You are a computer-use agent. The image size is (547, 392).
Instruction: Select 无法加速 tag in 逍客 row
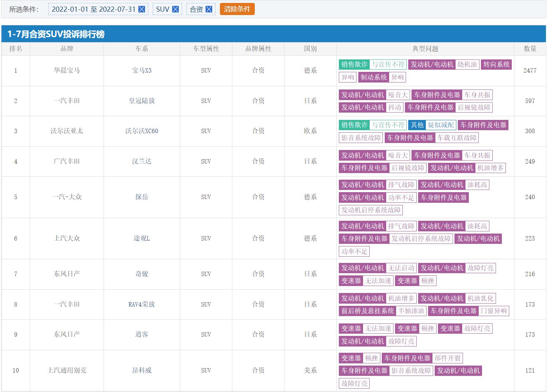(378, 329)
